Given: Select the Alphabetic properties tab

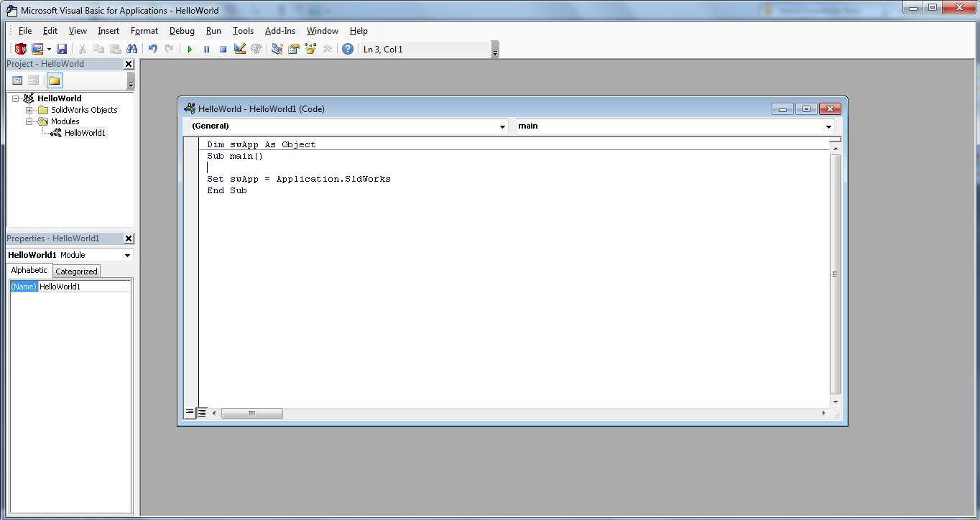Looking at the screenshot, I should [29, 270].
